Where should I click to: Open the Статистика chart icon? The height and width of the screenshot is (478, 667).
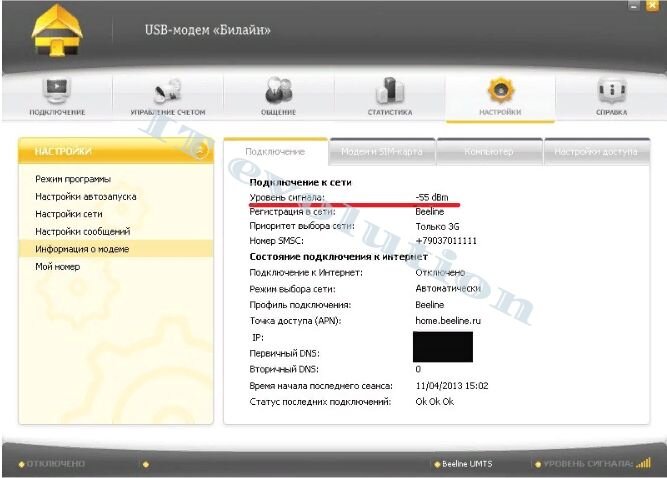click(390, 90)
